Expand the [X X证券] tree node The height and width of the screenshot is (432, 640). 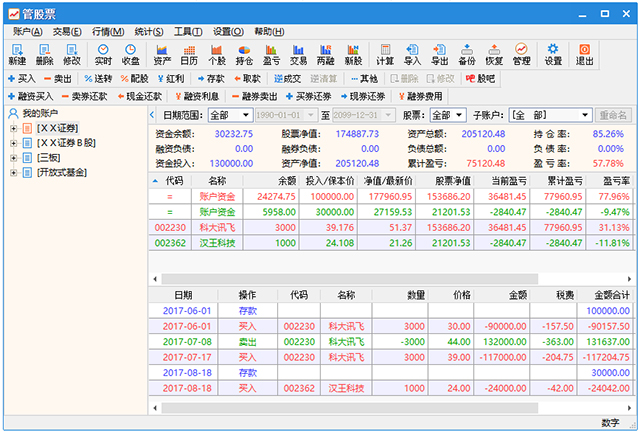pos(13,129)
